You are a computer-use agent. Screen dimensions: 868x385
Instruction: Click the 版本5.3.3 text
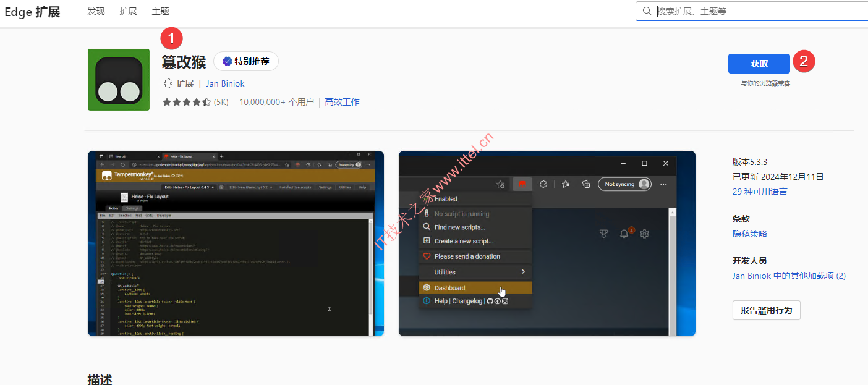750,162
